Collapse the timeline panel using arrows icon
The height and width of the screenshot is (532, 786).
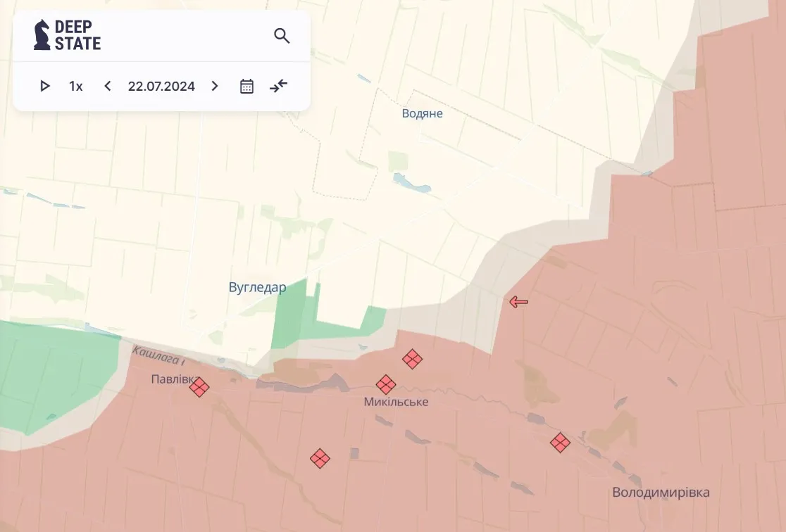tap(279, 86)
